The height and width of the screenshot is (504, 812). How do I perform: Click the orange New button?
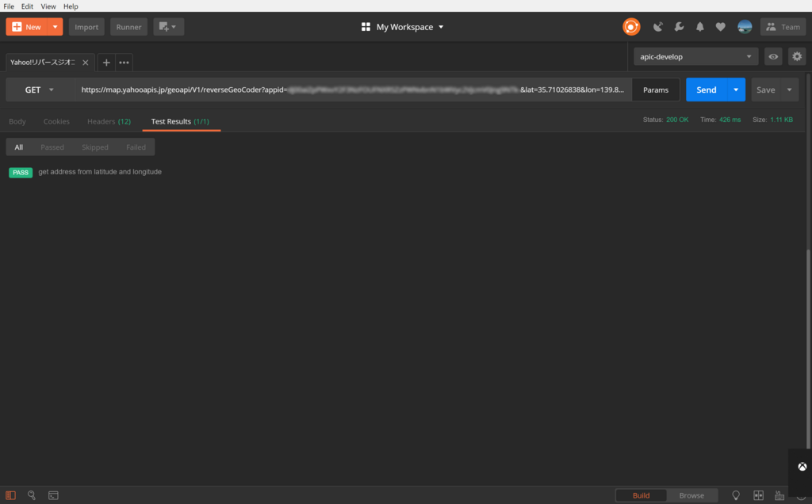tap(26, 27)
